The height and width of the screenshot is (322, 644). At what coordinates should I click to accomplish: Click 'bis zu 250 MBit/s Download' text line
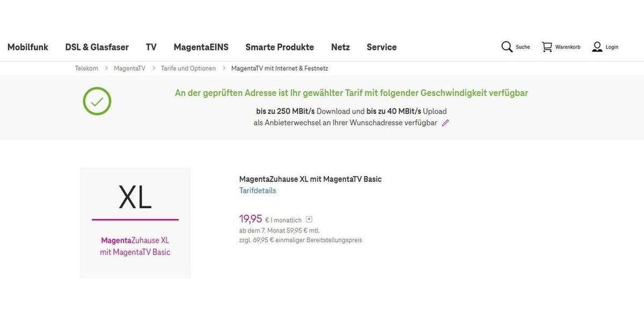352,111
